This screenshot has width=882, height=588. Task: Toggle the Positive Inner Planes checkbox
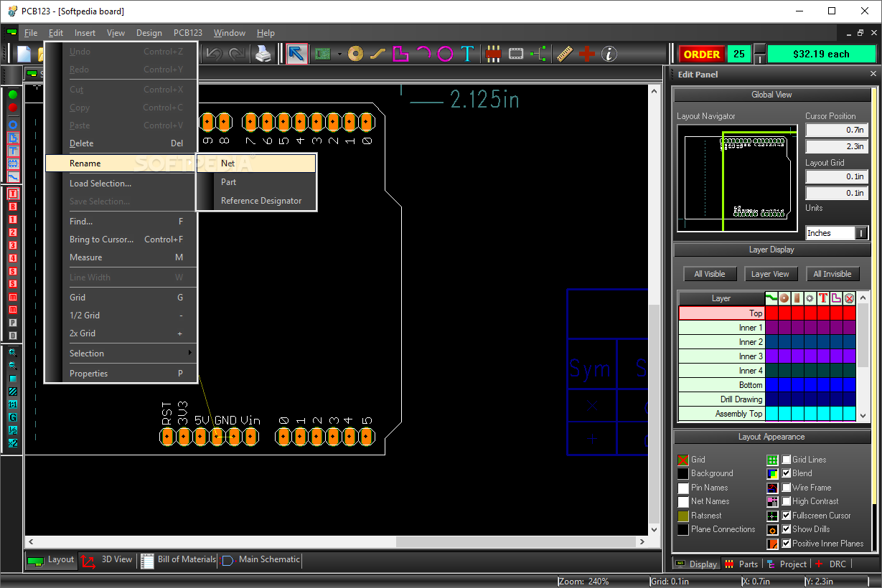click(787, 544)
